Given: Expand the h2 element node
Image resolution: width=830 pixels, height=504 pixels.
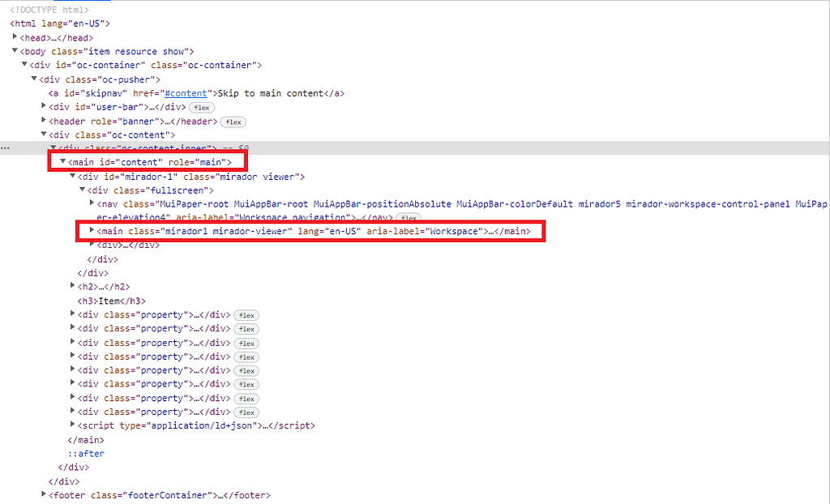Looking at the screenshot, I should pyautogui.click(x=73, y=287).
